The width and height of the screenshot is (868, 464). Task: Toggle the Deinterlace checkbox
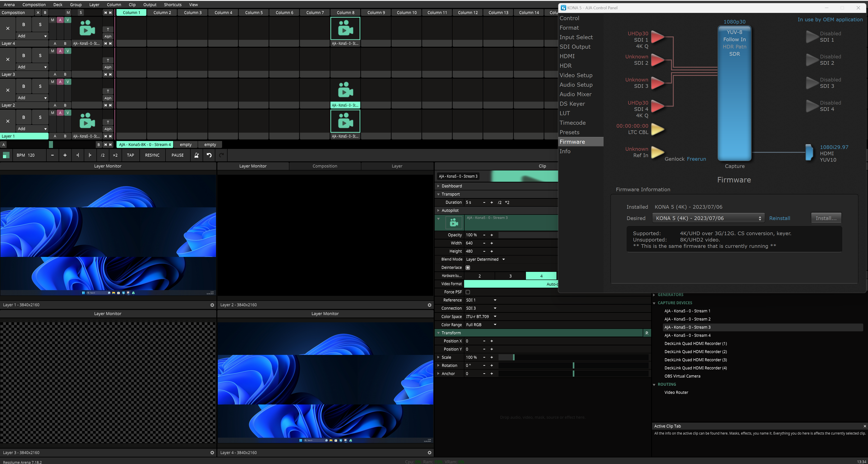468,268
